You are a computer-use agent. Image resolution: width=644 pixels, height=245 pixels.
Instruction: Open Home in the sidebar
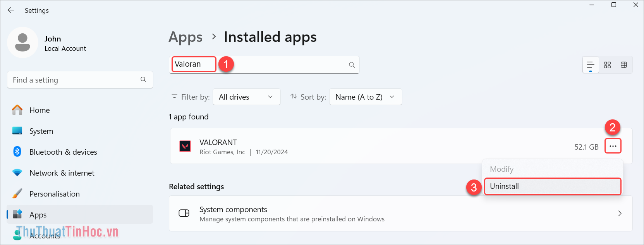pyautogui.click(x=80, y=110)
